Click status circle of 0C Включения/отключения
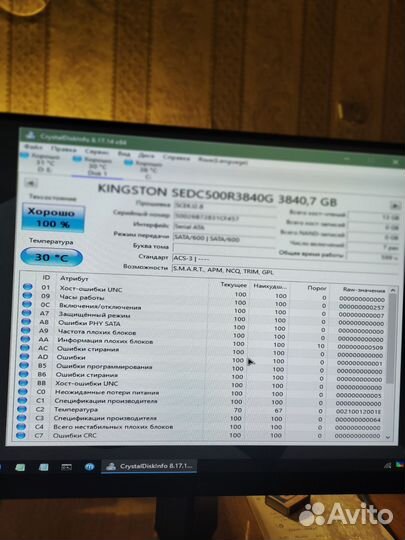The height and width of the screenshot is (540, 405). [x=27, y=304]
